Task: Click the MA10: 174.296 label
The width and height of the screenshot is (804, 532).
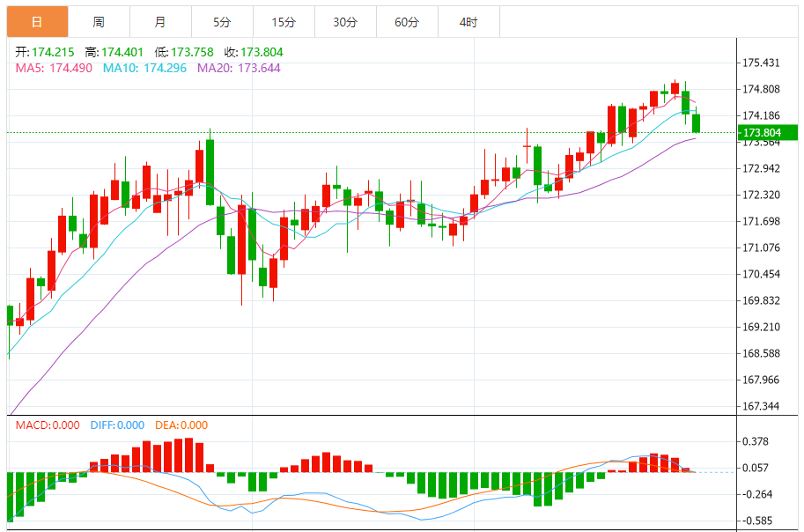Action: pyautogui.click(x=144, y=68)
